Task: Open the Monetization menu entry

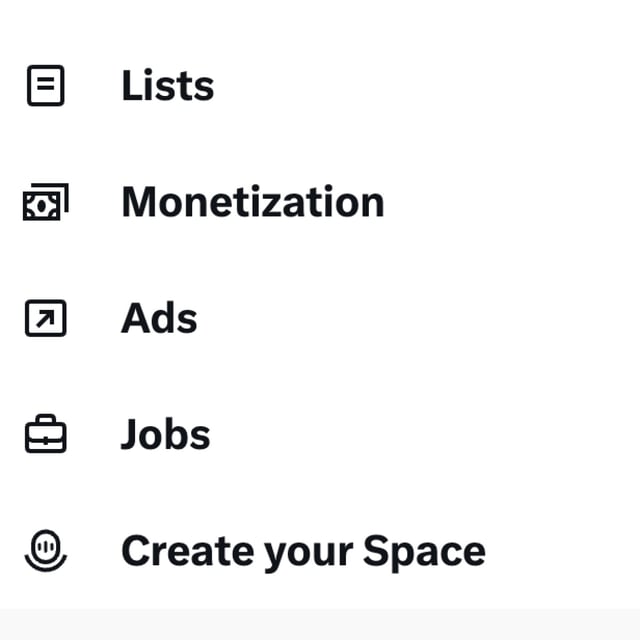Action: coord(252,202)
